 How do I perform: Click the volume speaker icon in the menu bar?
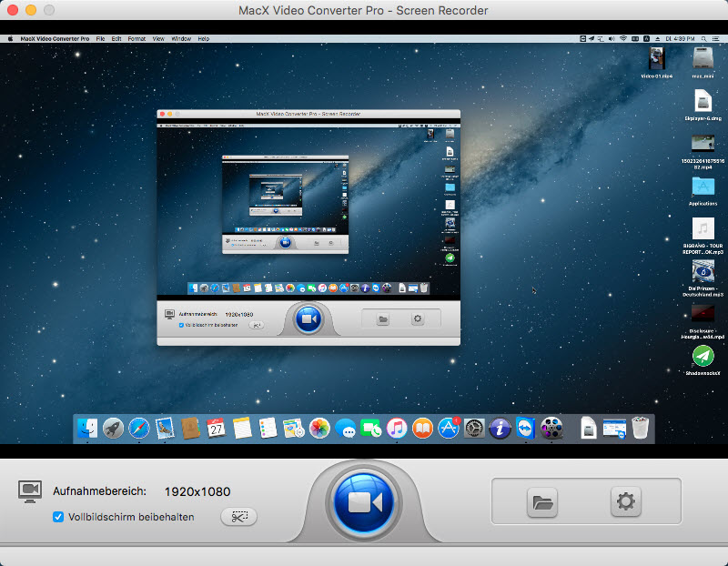[x=612, y=39]
